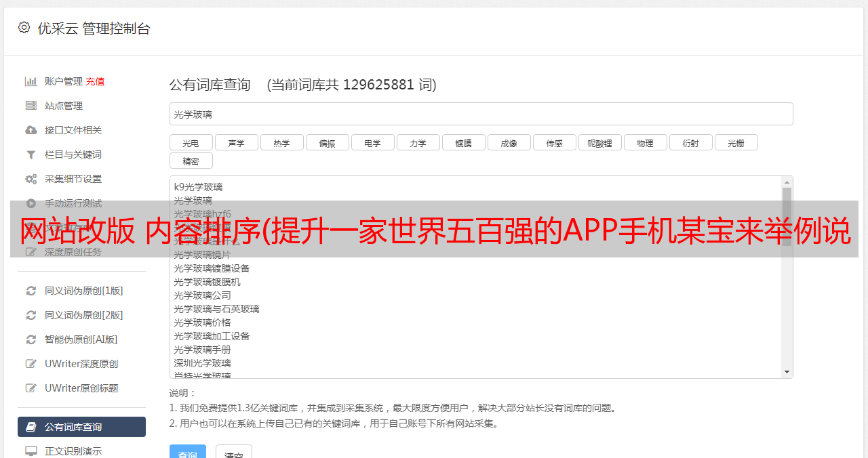Click the refresh icon for 同义词伪原创[1版]

click(31, 291)
